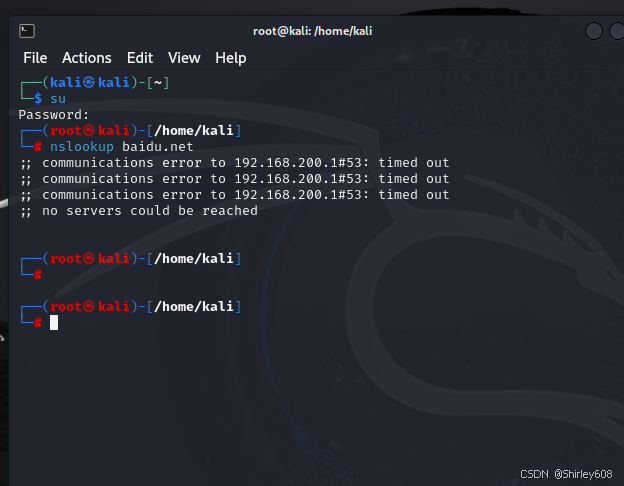The width and height of the screenshot is (624, 486).
Task: Click the 'no servers could be reached' line
Action: (139, 211)
